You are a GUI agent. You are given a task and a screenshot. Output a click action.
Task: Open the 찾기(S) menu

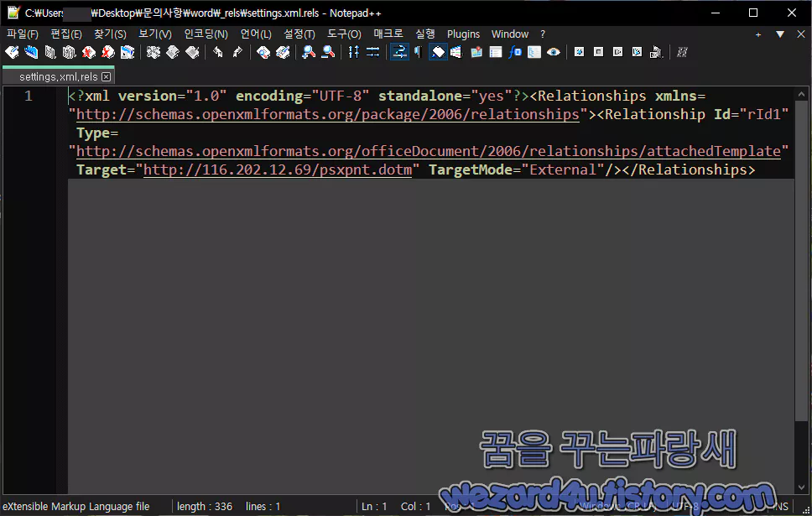(110, 34)
